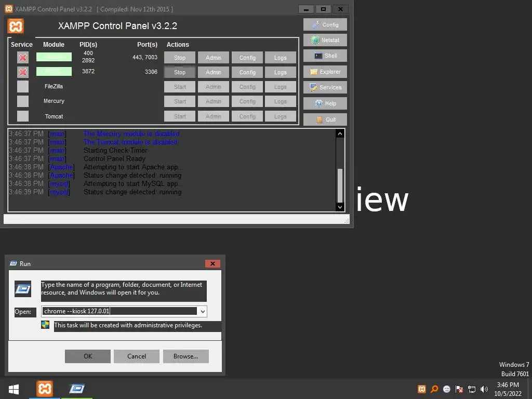The width and height of the screenshot is (532, 399).
Task: Click the taskbar clock showing 3:46 PM
Action: point(508,389)
